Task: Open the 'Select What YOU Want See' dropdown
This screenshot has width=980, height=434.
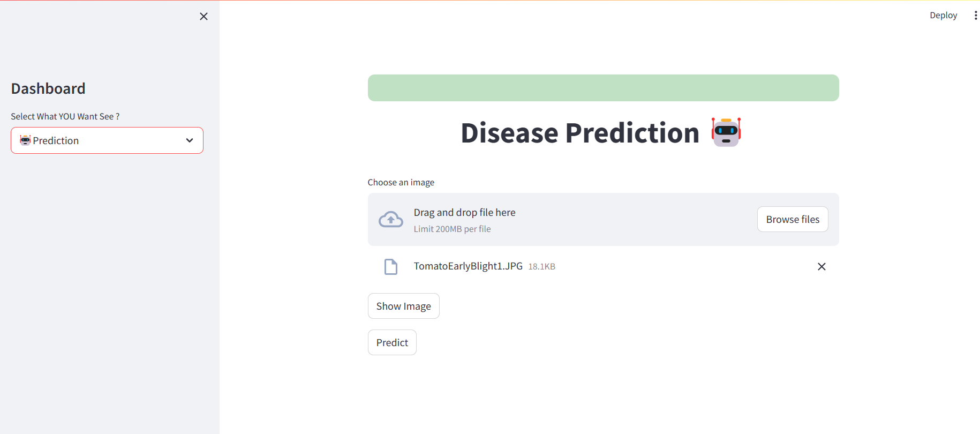Action: (107, 140)
